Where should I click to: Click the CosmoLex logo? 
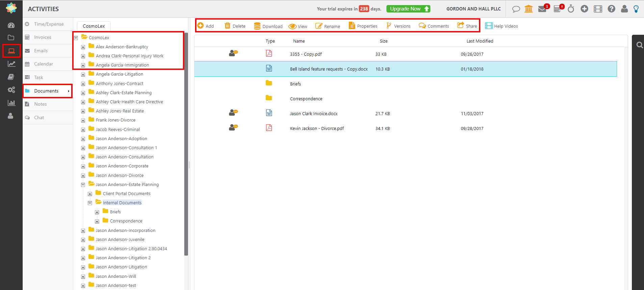pyautogui.click(x=11, y=8)
